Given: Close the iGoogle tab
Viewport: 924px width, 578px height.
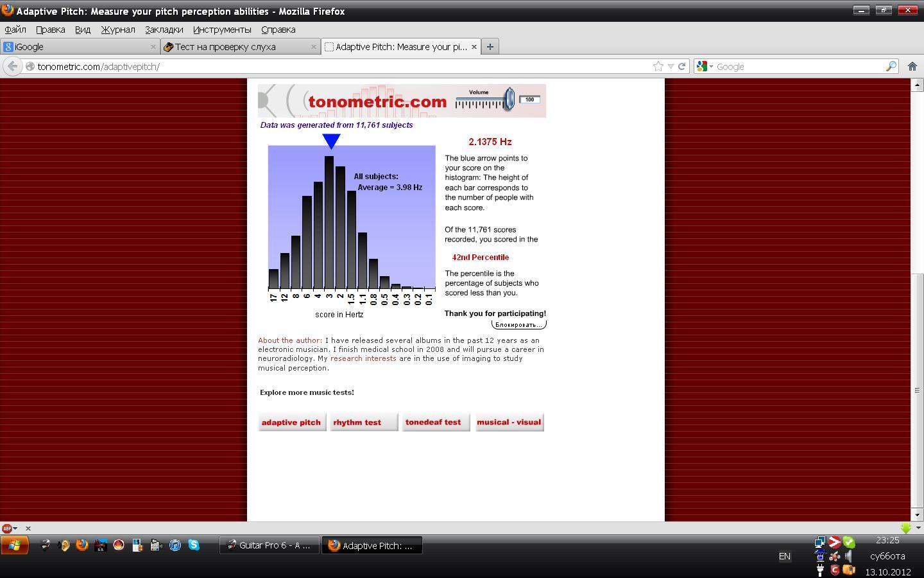Looking at the screenshot, I should [153, 46].
